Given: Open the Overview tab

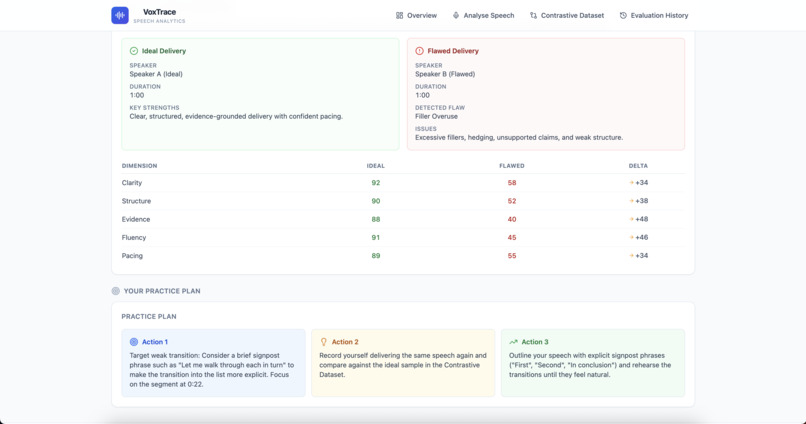Looking at the screenshot, I should (x=416, y=15).
